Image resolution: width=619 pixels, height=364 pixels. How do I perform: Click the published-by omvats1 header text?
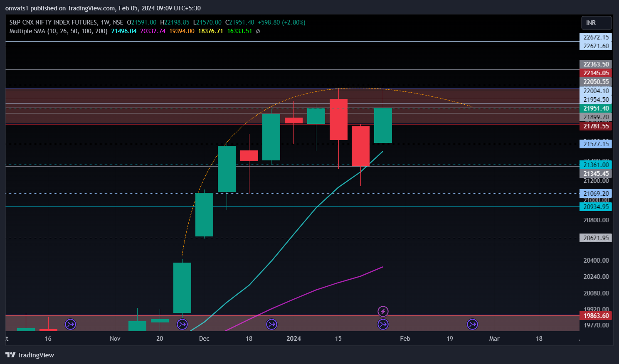pyautogui.click(x=103, y=8)
